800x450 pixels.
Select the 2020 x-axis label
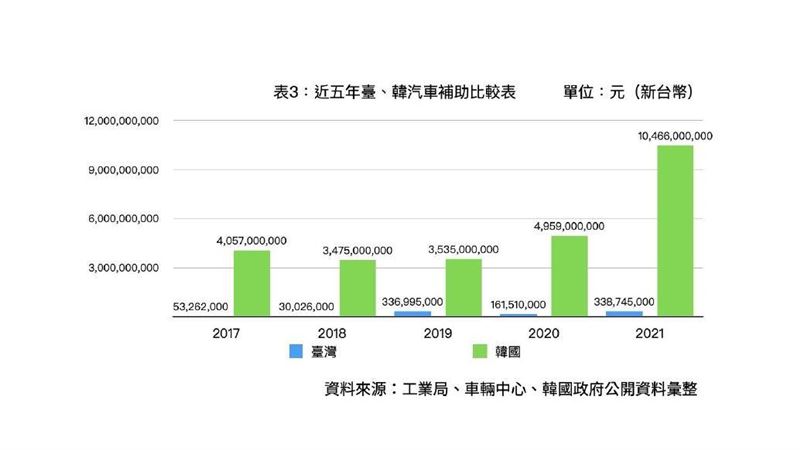point(544,334)
